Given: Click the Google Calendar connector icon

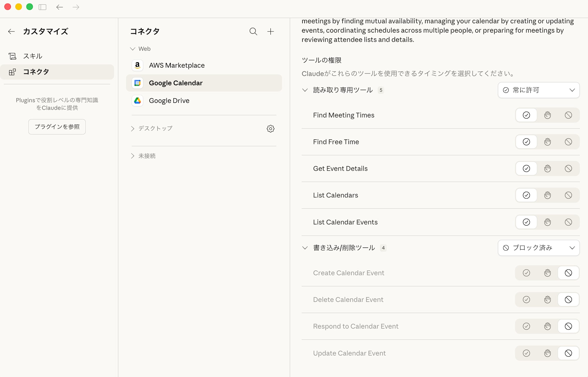Looking at the screenshot, I should 137,83.
